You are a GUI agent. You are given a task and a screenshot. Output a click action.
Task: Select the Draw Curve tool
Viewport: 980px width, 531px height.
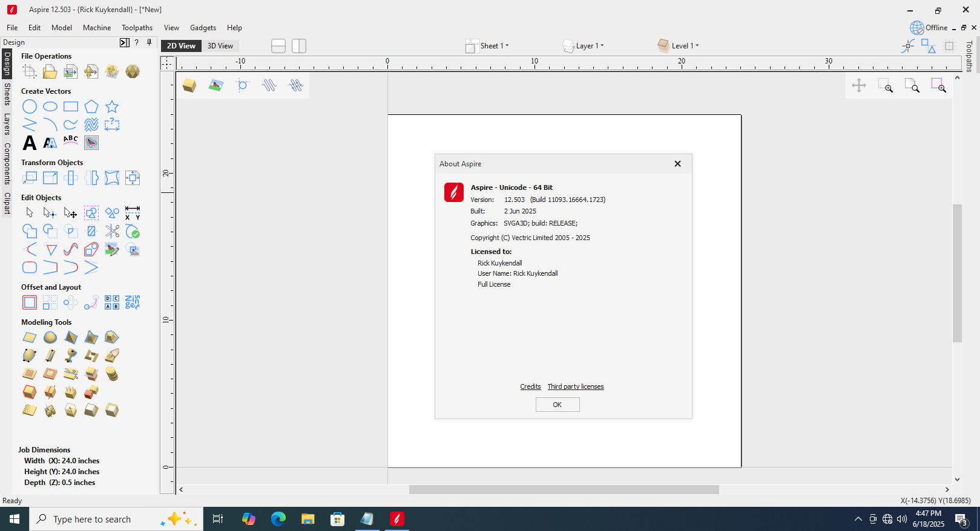pos(70,125)
